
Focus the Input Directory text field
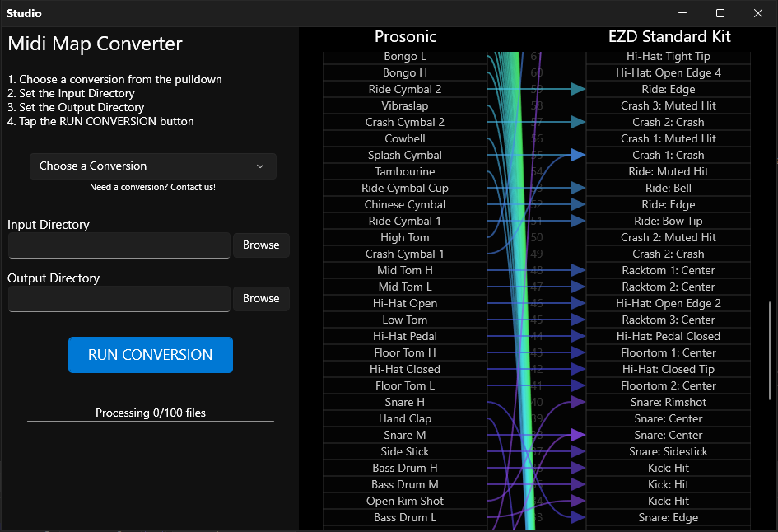(x=119, y=245)
